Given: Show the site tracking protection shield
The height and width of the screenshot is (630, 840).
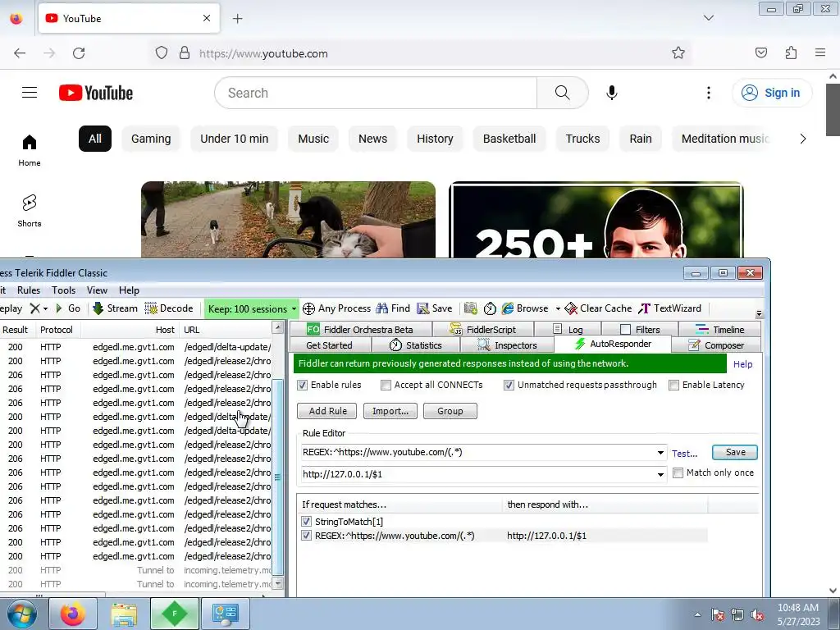Looking at the screenshot, I should [x=162, y=53].
